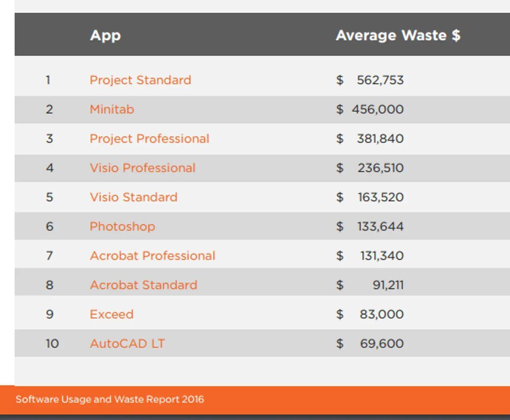510x420 pixels.
Task: Open the Acrobat Standard link
Action: 143,285
